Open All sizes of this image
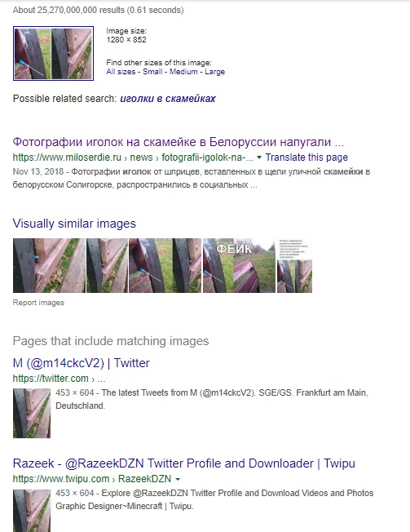 [121, 72]
